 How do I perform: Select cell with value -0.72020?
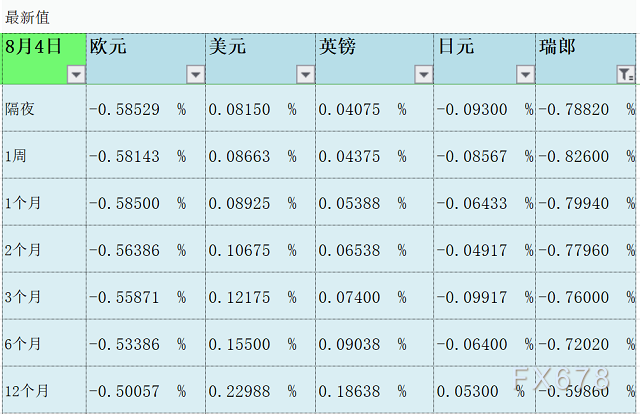click(586, 343)
